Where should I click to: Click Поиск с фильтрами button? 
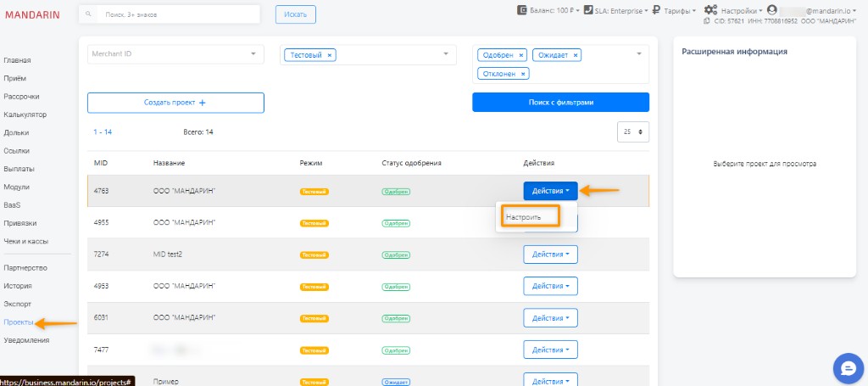click(561, 103)
